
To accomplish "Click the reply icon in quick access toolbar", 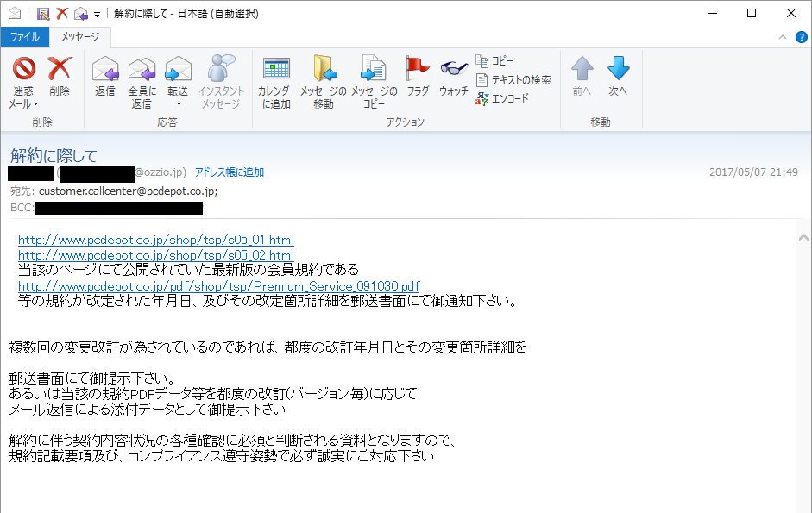I will [81, 14].
